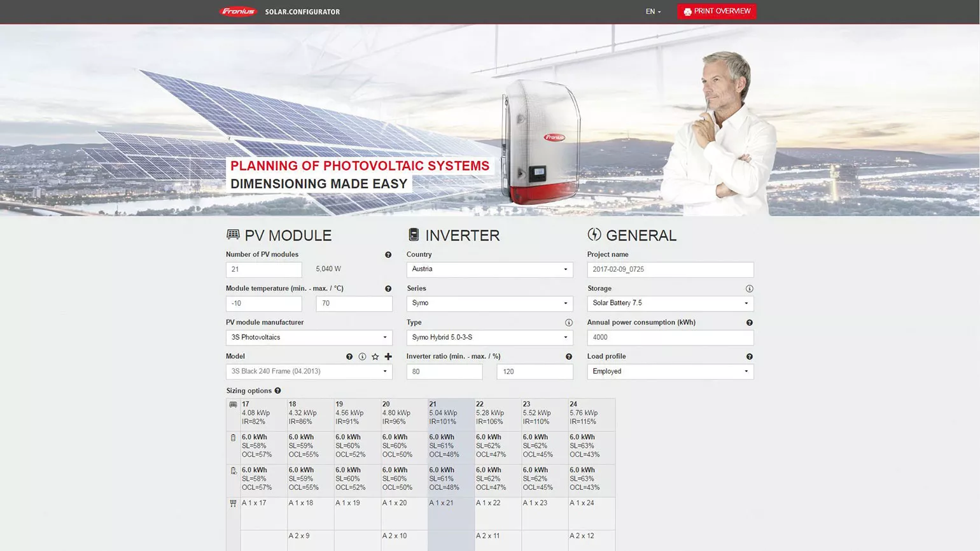Click the General heading icon
The width and height of the screenshot is (980, 551).
(594, 234)
